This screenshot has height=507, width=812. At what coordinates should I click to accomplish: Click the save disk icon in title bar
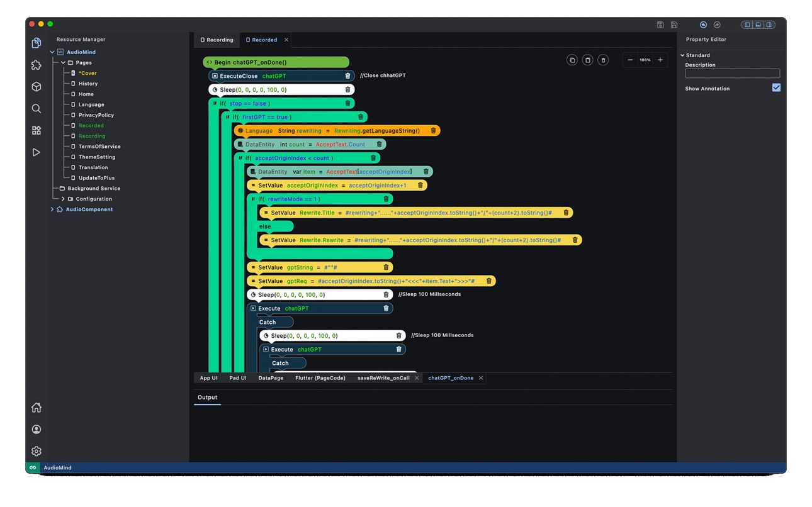click(674, 25)
